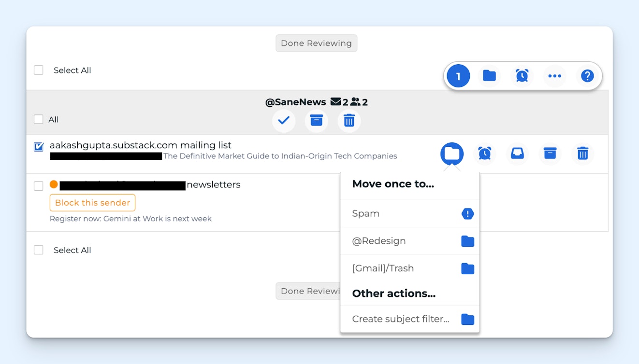
Task: Click the selected count badge showing 1
Action: point(458,76)
